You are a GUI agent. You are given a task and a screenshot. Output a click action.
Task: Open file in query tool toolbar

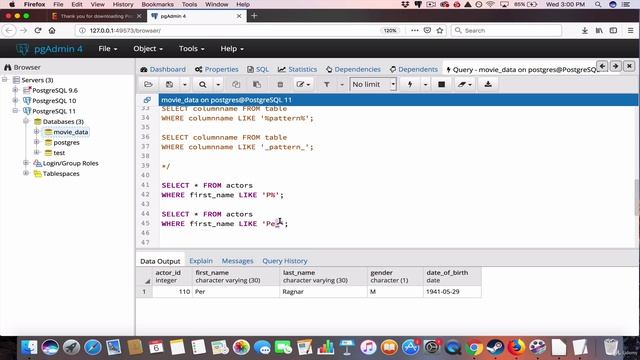coord(148,84)
